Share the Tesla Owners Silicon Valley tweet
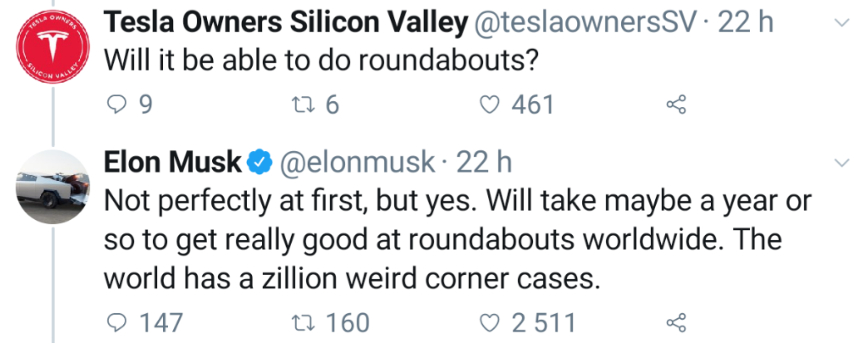The height and width of the screenshot is (343, 868). click(676, 104)
